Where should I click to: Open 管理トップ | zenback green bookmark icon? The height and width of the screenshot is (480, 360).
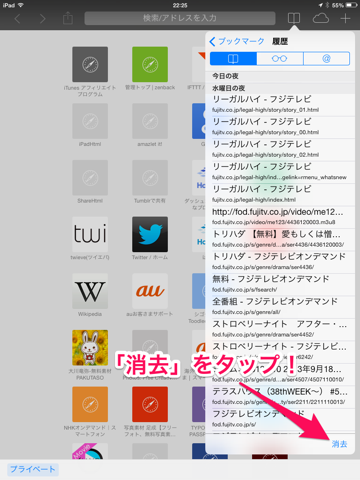[150, 64]
